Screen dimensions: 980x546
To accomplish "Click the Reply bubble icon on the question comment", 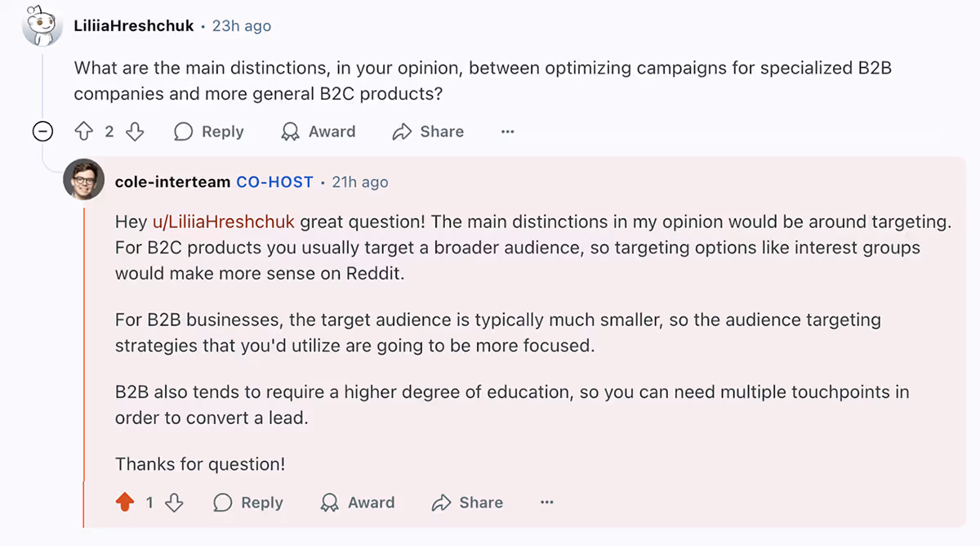I will point(183,131).
